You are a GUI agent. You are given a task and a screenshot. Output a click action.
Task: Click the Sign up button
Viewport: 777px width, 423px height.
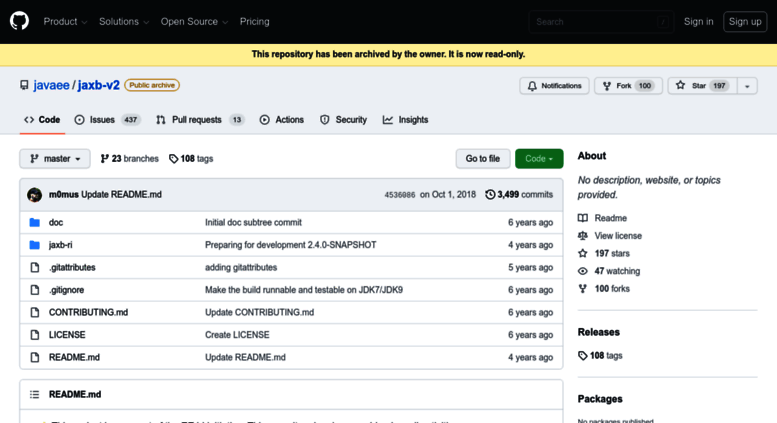745,21
